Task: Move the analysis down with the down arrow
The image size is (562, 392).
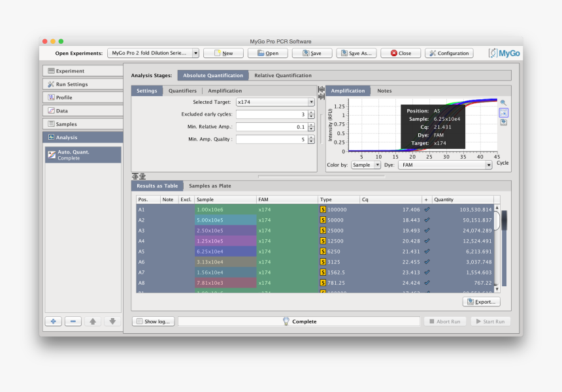Action: tap(112, 321)
